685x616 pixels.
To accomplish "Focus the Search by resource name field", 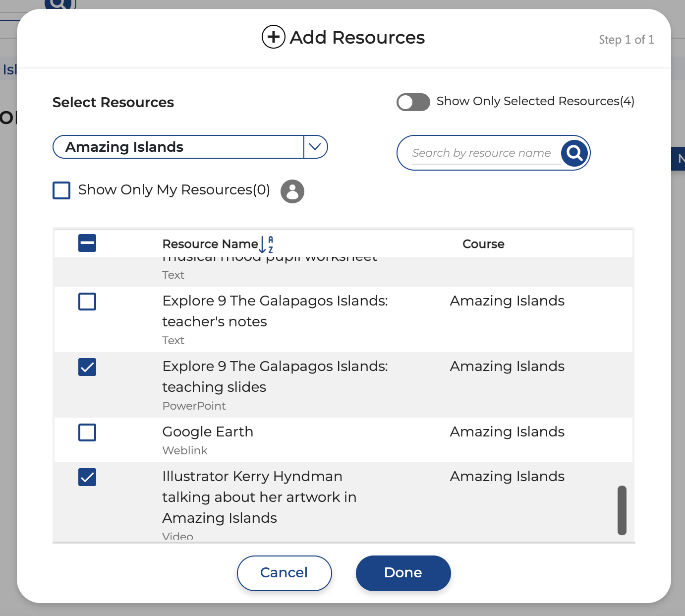I will click(x=481, y=153).
